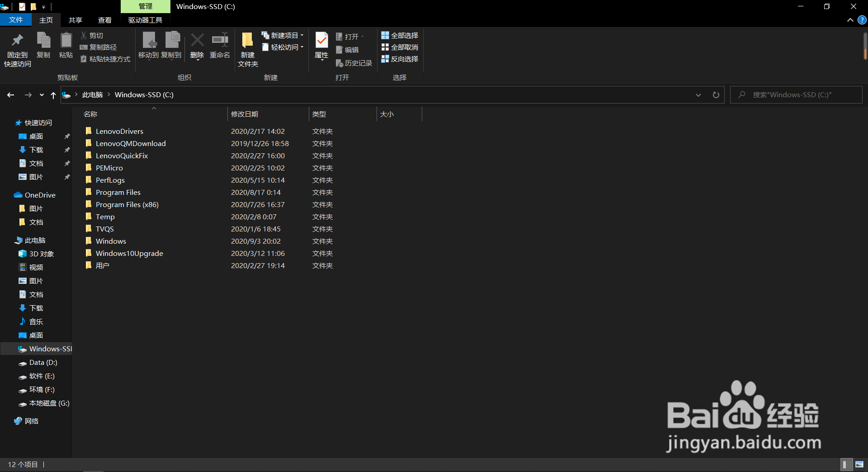Click Windows-SSD (C:) breadcrumb segment
The height and width of the screenshot is (472, 868).
(144, 94)
